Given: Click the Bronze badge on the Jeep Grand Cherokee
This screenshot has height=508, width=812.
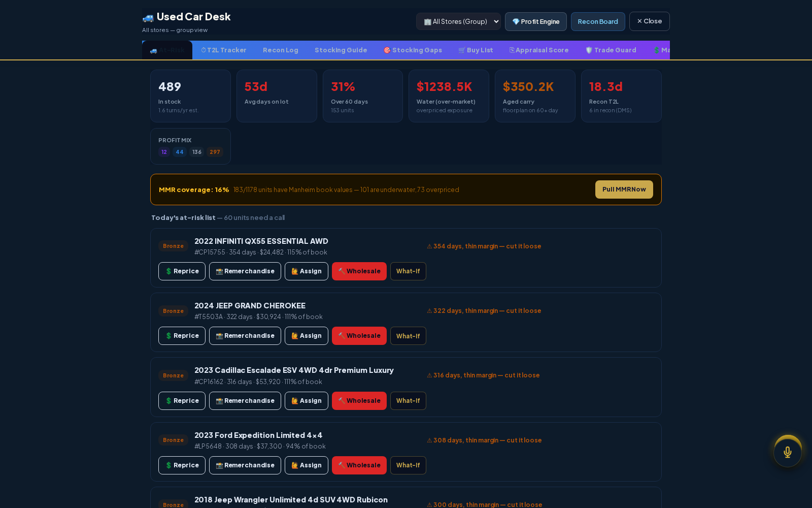Looking at the screenshot, I should pyautogui.click(x=173, y=311).
